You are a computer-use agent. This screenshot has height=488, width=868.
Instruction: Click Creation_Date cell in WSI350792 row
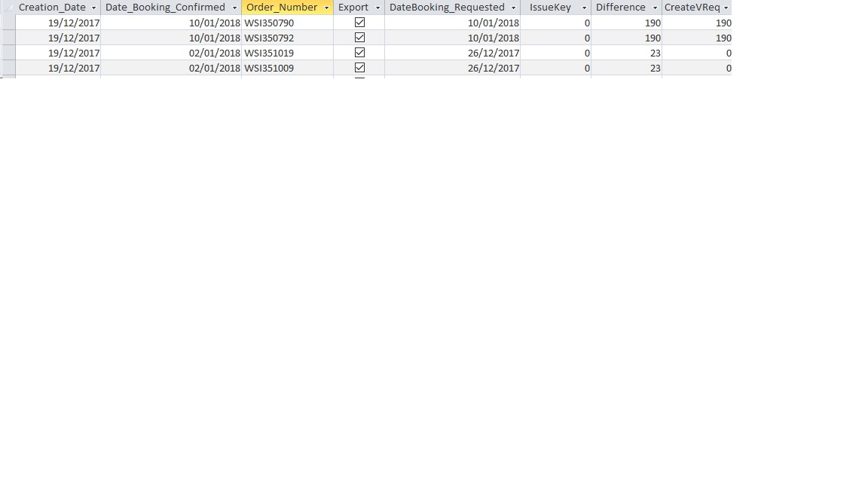coord(58,38)
